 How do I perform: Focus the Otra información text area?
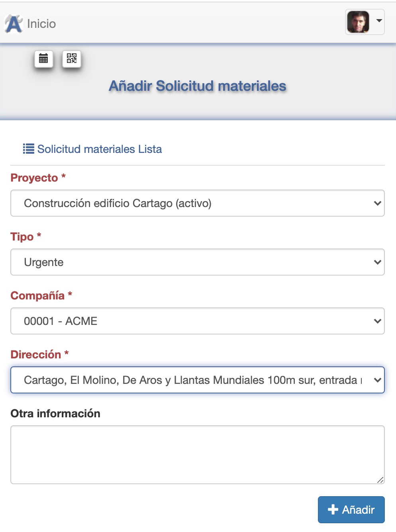click(x=197, y=454)
